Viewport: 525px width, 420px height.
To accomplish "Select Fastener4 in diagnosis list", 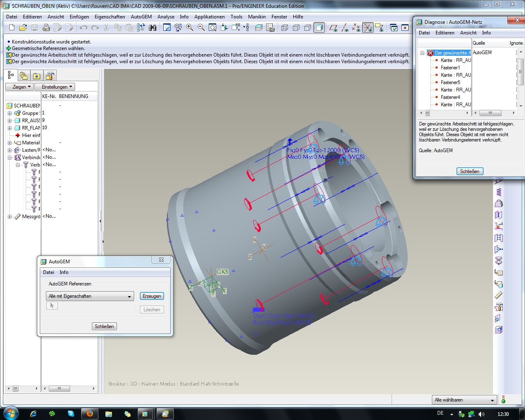I will (x=450, y=97).
